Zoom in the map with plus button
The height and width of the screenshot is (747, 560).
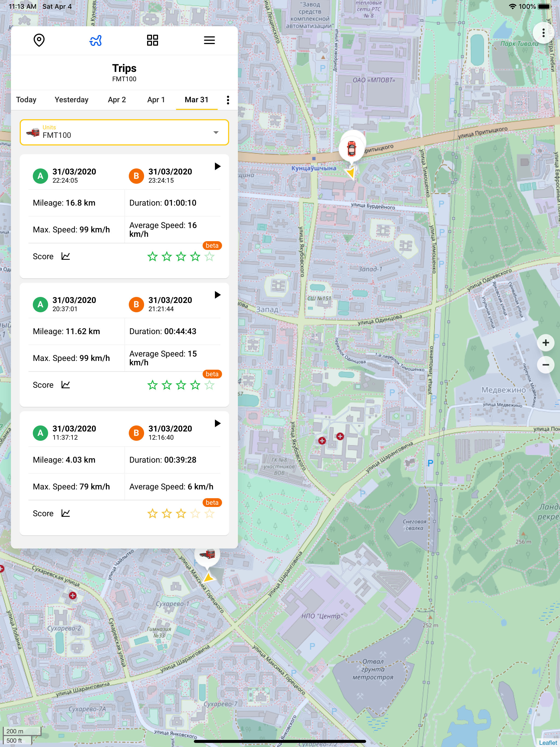tap(545, 343)
